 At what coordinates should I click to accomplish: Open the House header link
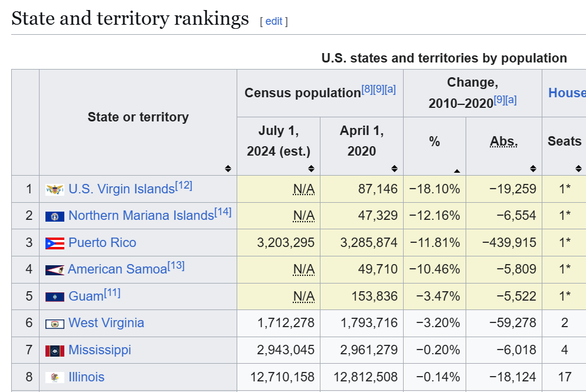click(567, 93)
